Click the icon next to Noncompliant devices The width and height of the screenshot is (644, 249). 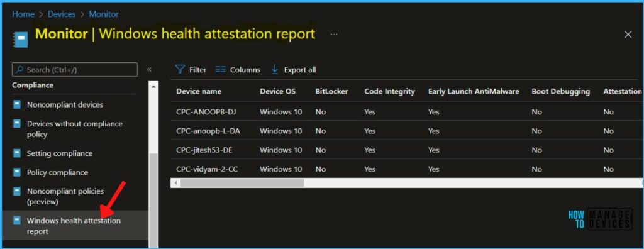point(17,104)
